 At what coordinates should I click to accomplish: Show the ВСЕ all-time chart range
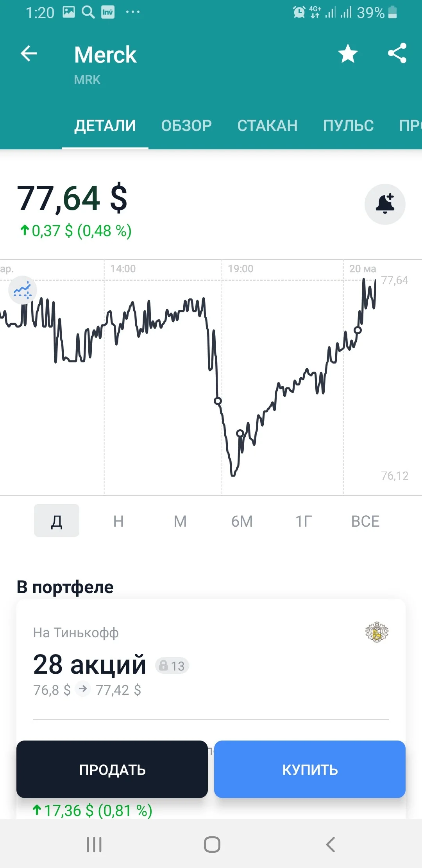tap(365, 521)
